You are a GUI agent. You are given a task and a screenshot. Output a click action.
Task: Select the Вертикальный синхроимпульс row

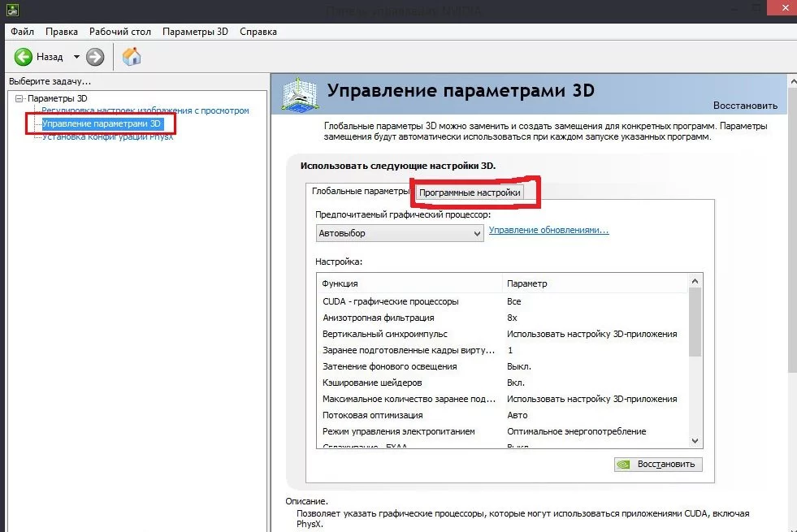pyautogui.click(x=503, y=334)
